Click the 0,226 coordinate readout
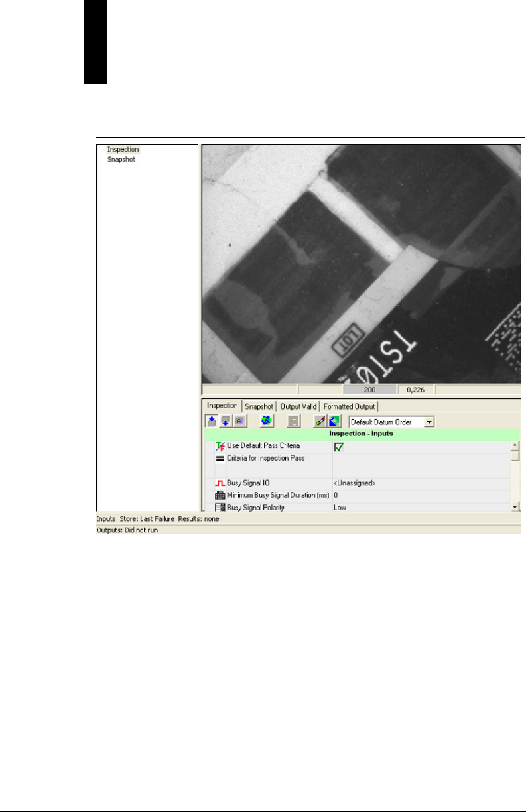 [415, 390]
